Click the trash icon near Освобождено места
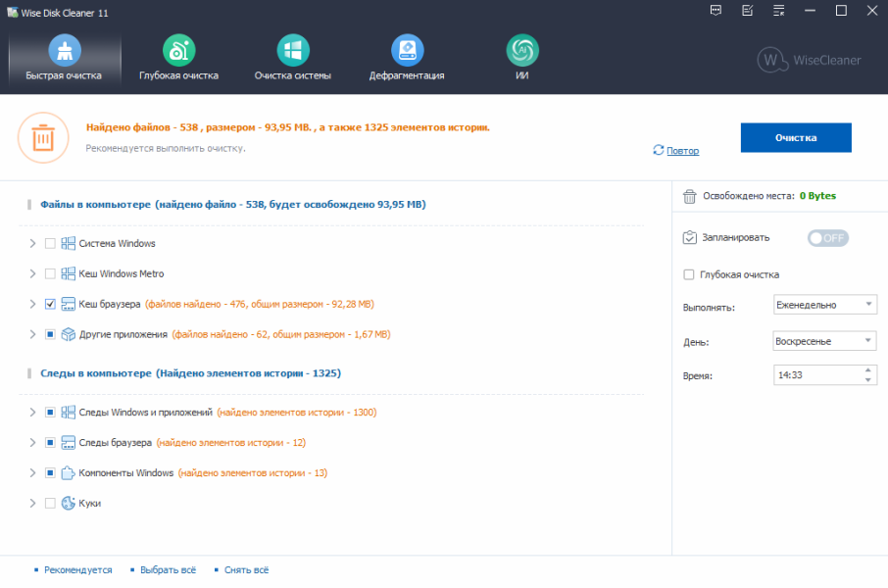The height and width of the screenshot is (588, 888). [x=689, y=197]
